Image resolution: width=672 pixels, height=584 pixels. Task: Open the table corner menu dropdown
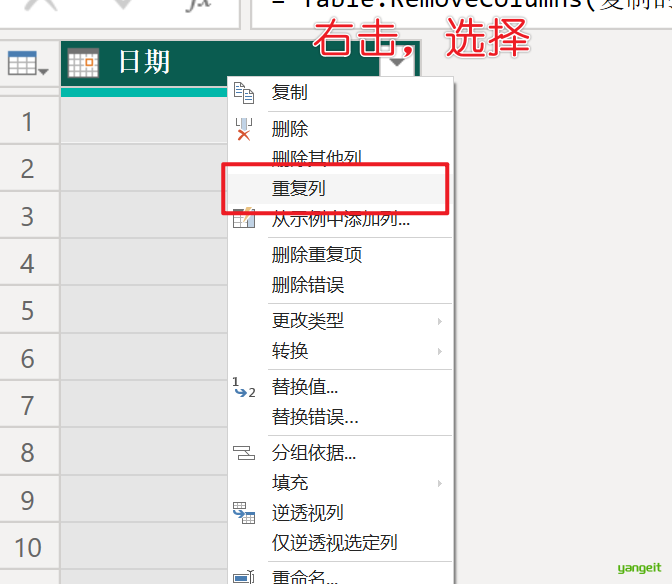tap(29, 65)
